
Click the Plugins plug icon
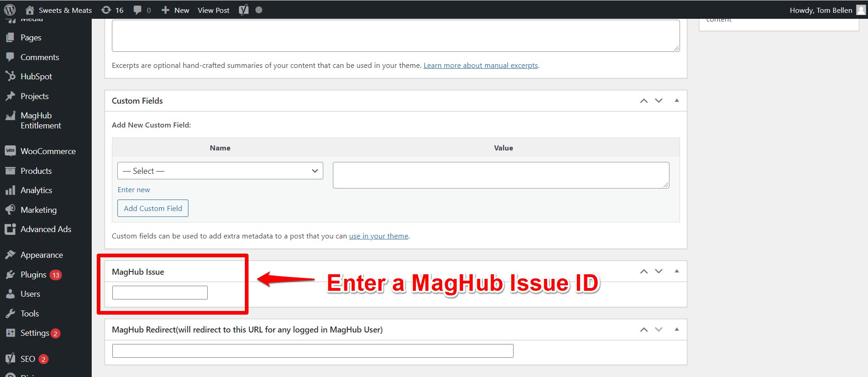[10, 274]
